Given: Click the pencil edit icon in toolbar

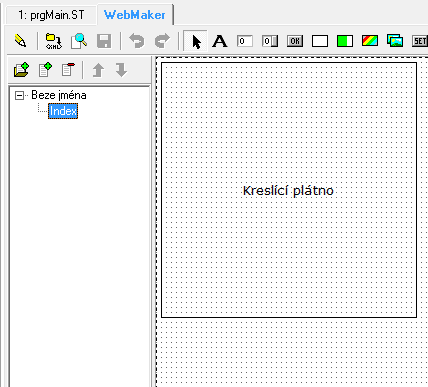Looking at the screenshot, I should click(x=20, y=41).
